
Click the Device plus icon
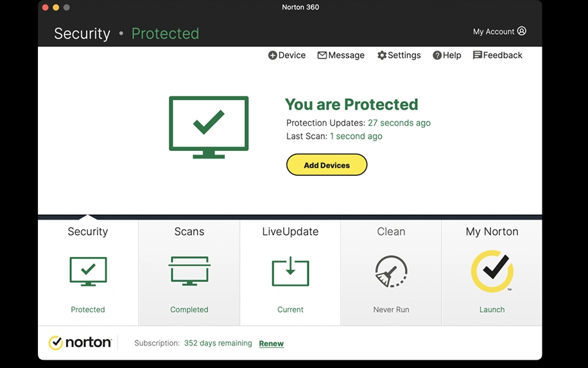(x=273, y=55)
